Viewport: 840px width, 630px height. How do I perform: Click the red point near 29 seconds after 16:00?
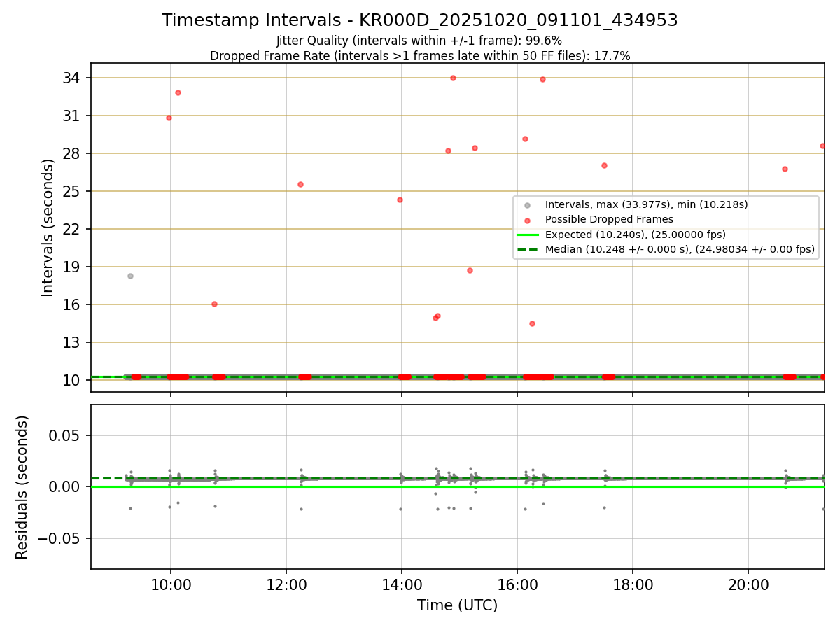coord(525,139)
